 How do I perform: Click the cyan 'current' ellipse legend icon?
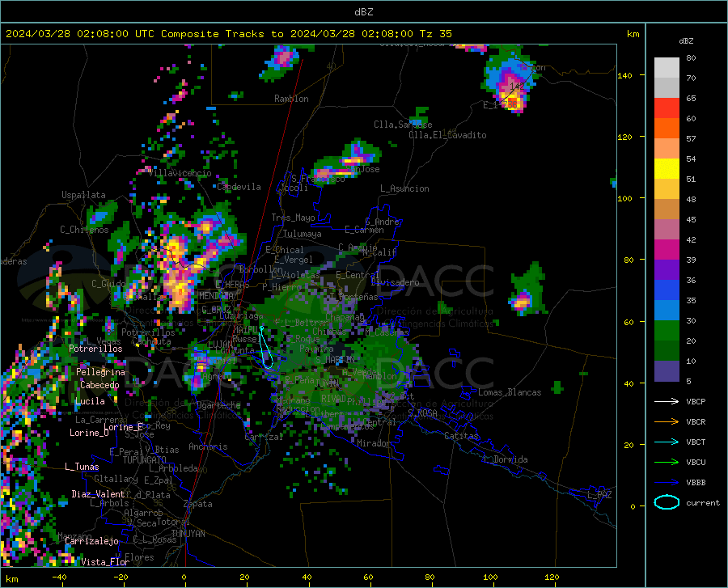(x=667, y=502)
